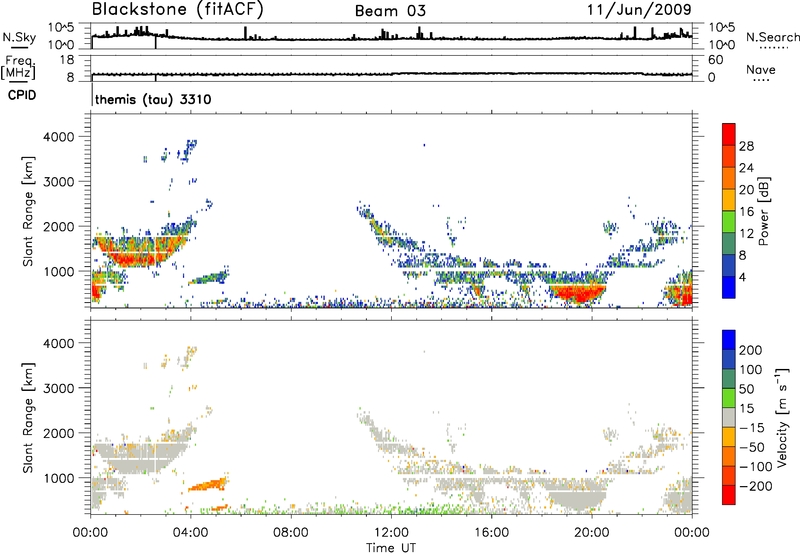Select the "−200" value on Velocity color bar
The height and width of the screenshot is (554, 800).
coord(754,486)
